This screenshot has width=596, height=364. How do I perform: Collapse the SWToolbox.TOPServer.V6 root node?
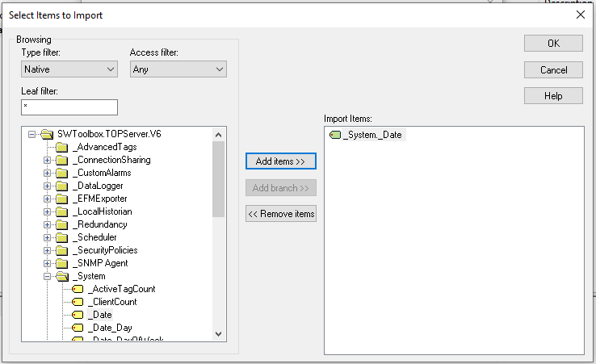[32, 134]
